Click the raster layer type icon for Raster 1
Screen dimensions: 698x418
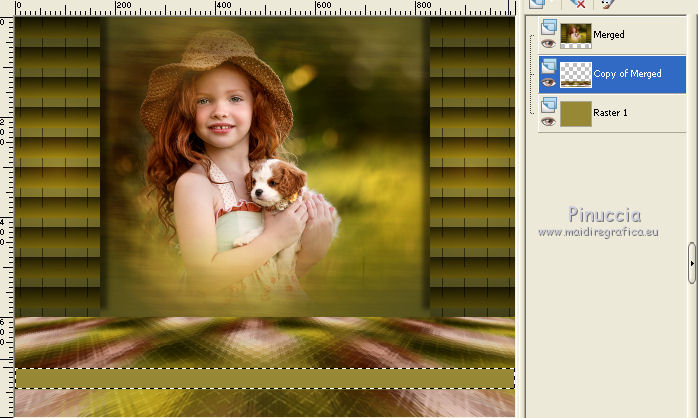click(548, 105)
